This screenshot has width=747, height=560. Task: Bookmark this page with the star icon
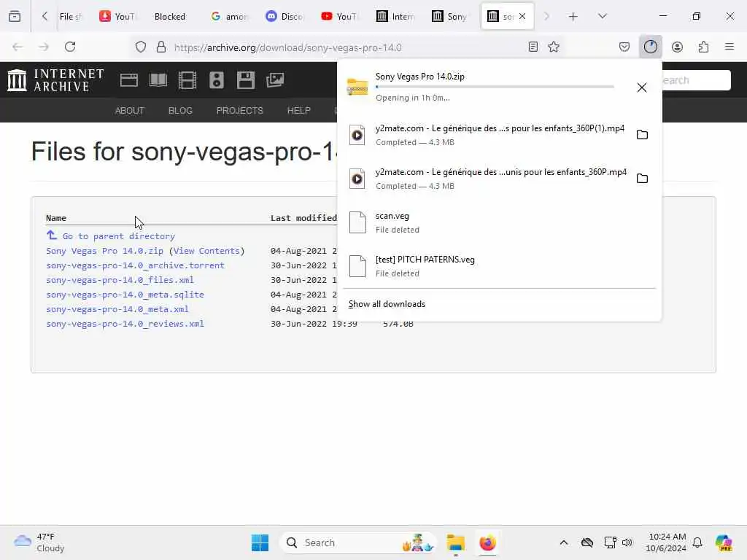tap(554, 47)
